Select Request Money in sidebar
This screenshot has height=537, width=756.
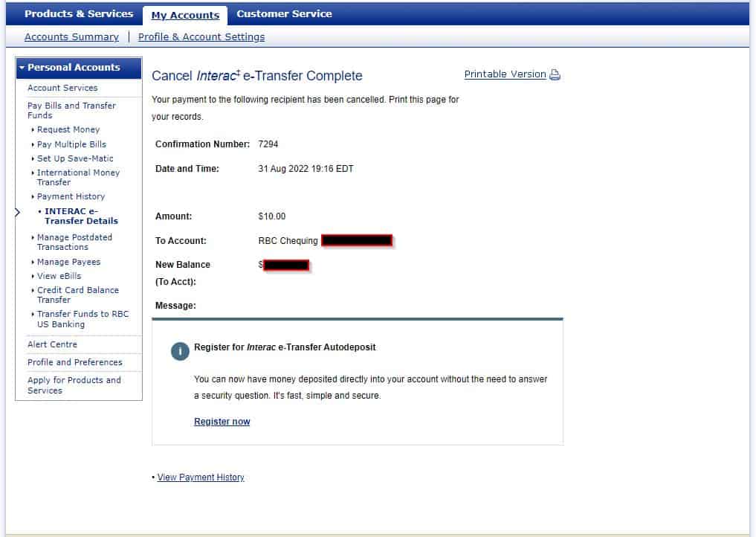coord(68,129)
